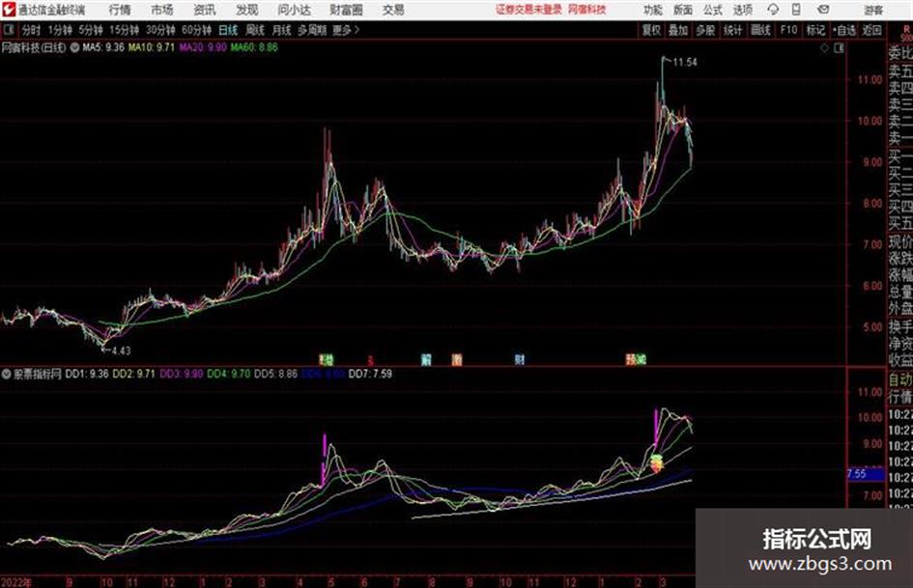Open the 版面 menu
This screenshot has width=913, height=588.
pos(682,10)
